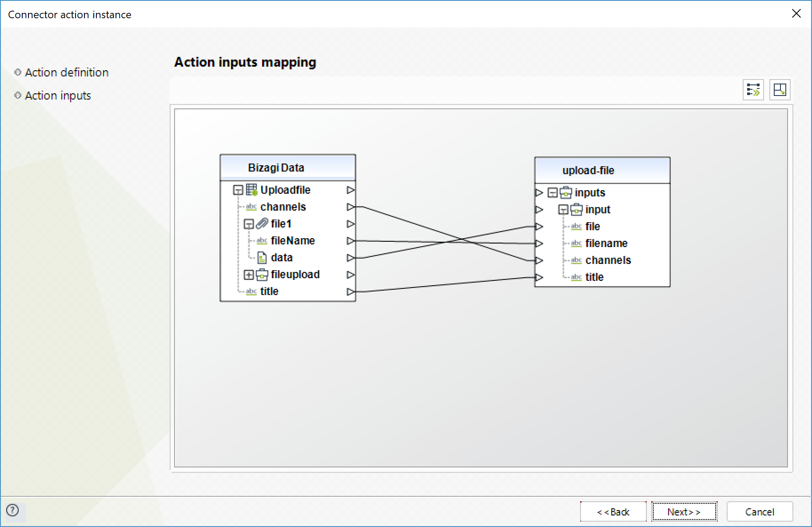Click the abc icon beside file in upload-file
The image size is (812, 527).
point(577,227)
